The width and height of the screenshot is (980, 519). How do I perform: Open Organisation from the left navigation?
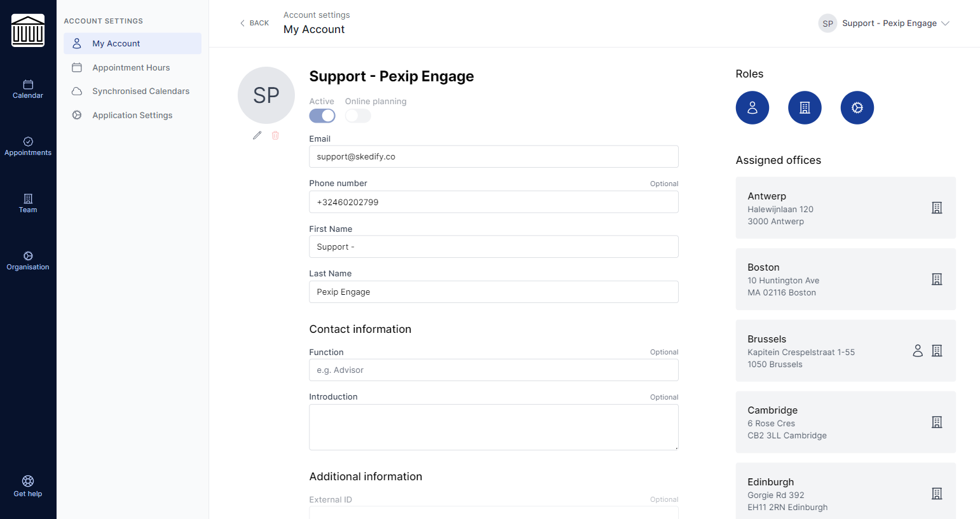(28, 260)
